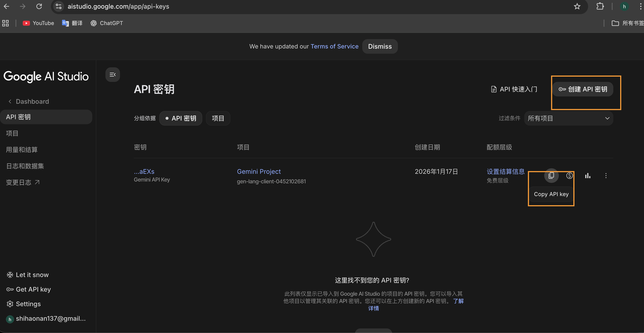Toggle the browser extensions puzzle icon

click(x=600, y=6)
